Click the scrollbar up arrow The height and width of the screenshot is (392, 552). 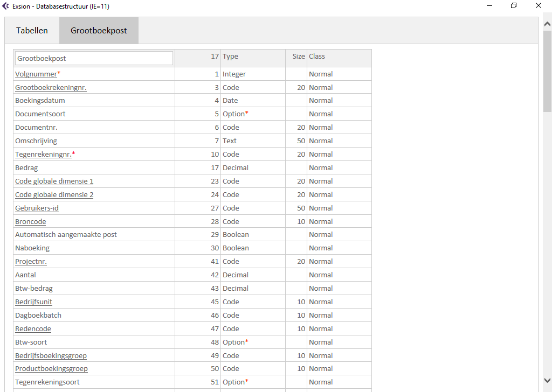pyautogui.click(x=547, y=24)
